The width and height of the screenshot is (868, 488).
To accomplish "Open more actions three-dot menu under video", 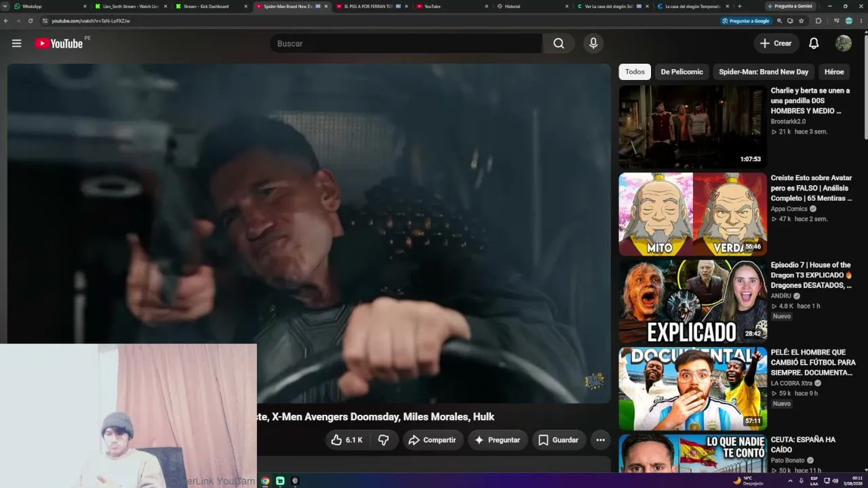I will point(600,440).
